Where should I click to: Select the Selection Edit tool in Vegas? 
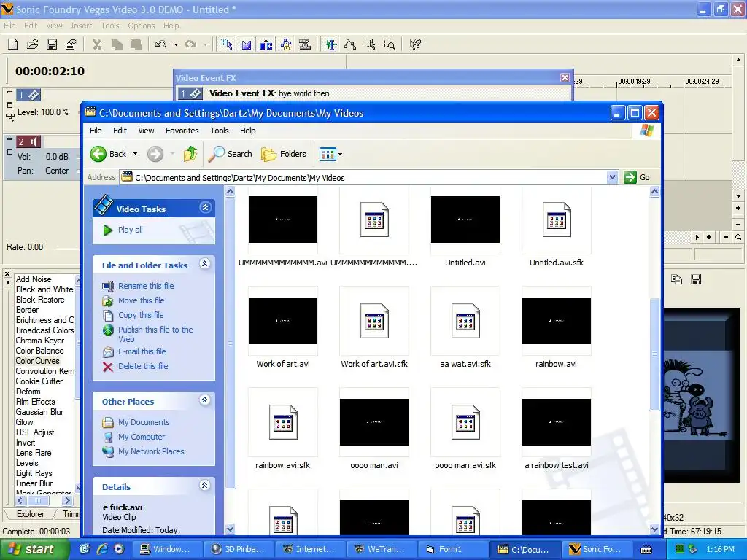pos(370,44)
